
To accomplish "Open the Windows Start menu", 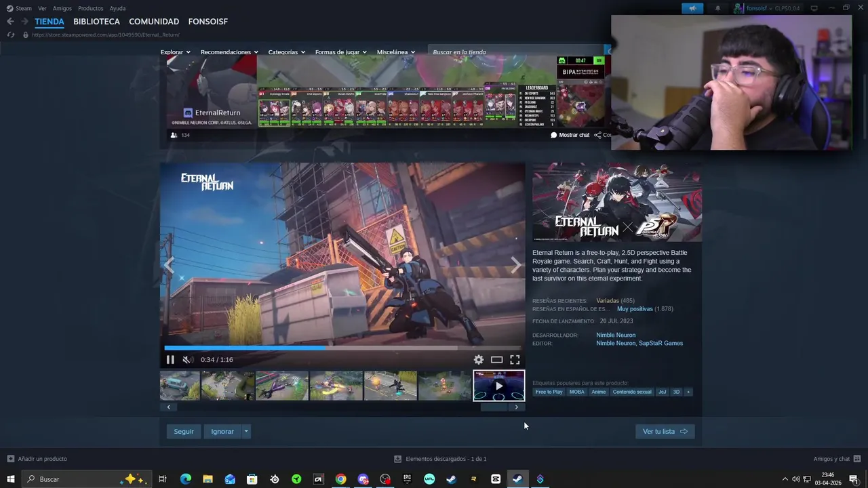I will (x=11, y=479).
